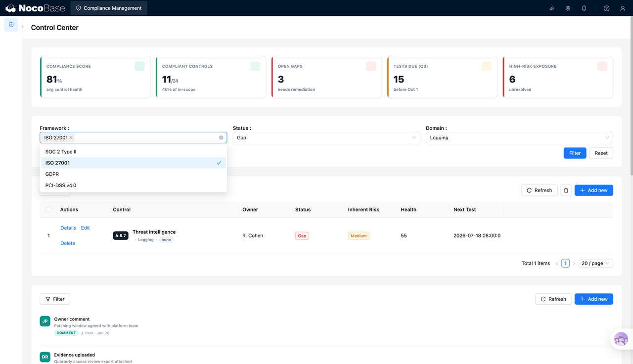Click the Open Gaps card icon
Viewport: 633px width, 364px height.
point(371,66)
